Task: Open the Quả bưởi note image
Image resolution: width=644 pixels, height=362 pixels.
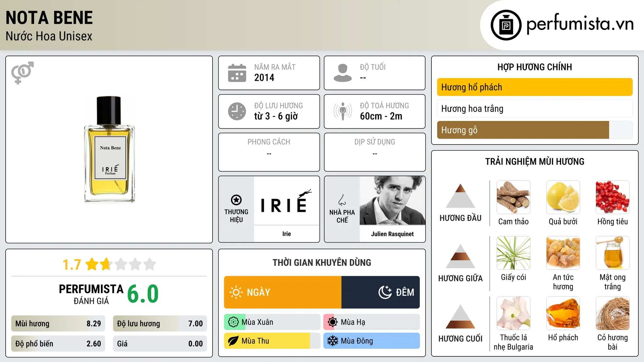Action: click(x=563, y=197)
